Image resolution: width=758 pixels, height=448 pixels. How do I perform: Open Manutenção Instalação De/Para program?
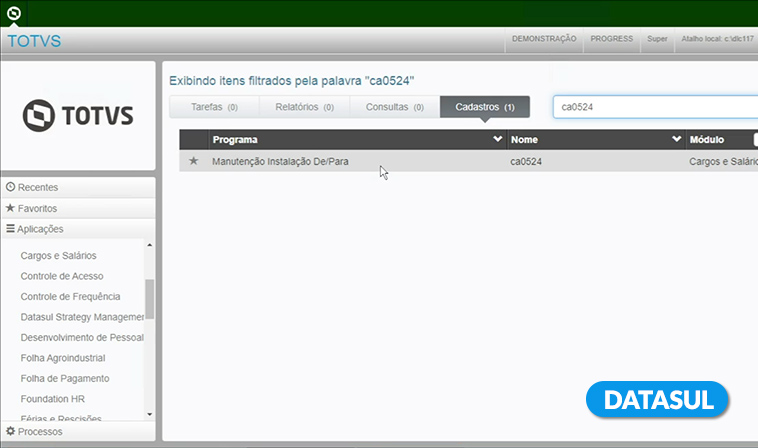[x=280, y=161]
